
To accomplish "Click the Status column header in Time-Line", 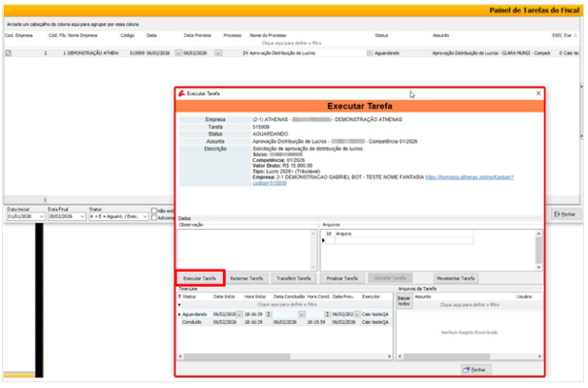I will pyautogui.click(x=191, y=296).
